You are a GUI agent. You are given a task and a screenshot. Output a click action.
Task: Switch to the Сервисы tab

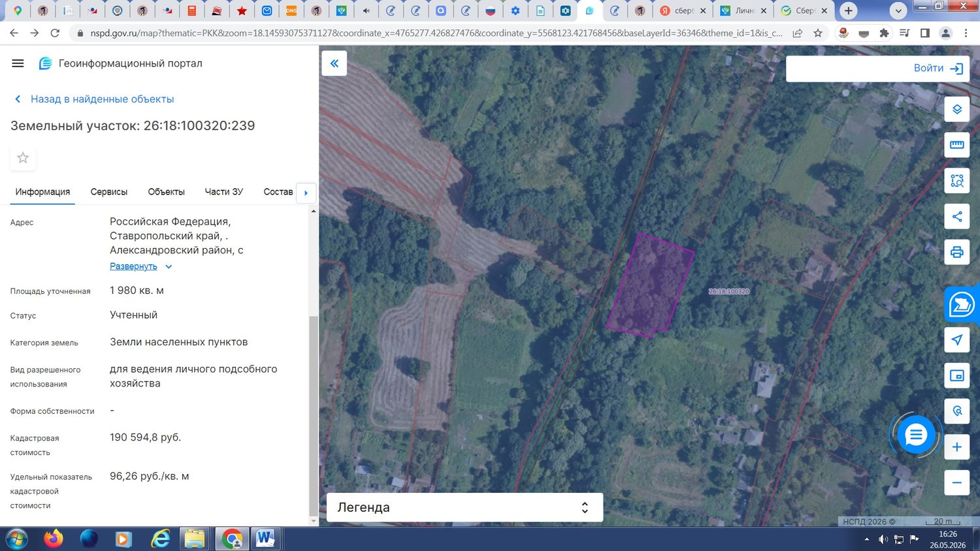click(x=109, y=192)
